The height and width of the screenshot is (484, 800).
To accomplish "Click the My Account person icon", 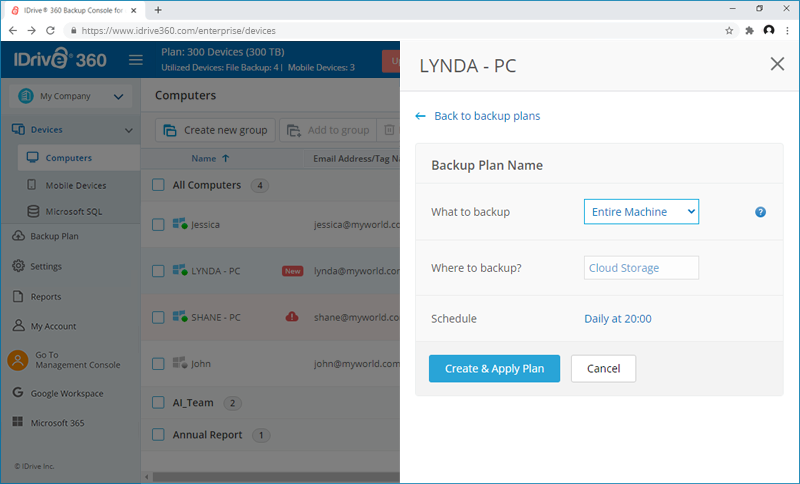I will pos(18,325).
